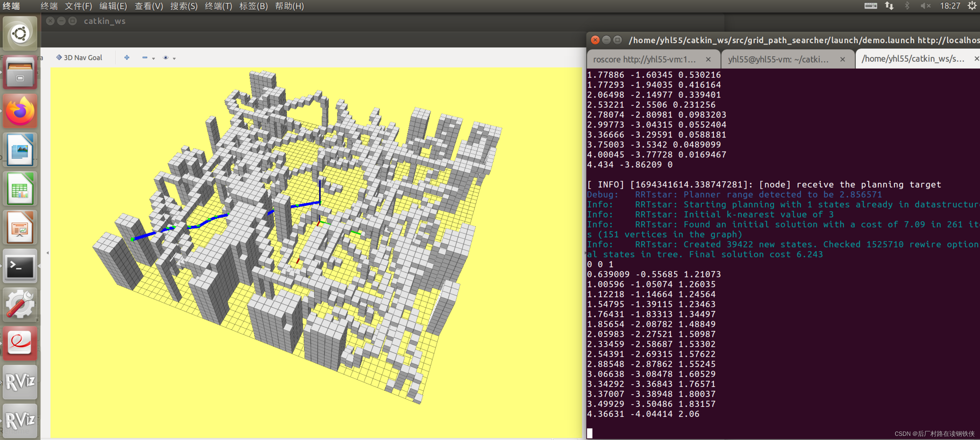Close the yhl55@yhl55-vm terminal tab

coord(842,59)
